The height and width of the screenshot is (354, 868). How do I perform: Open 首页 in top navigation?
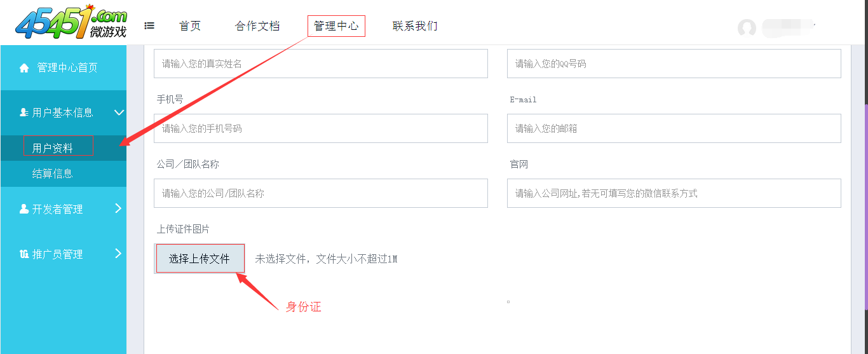coord(190,26)
